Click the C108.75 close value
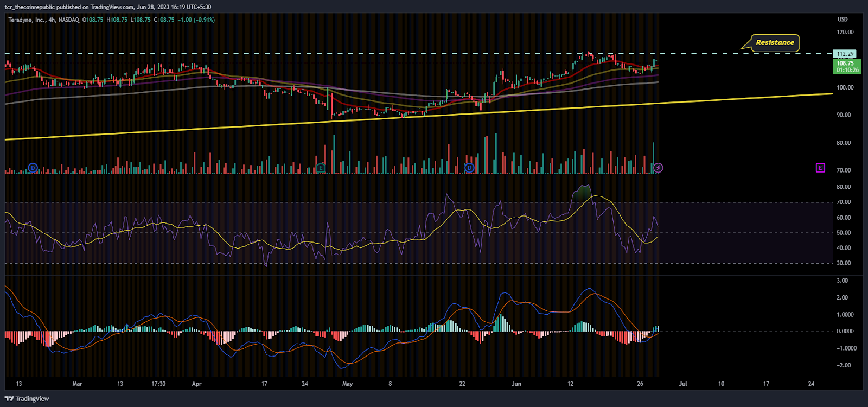 tap(164, 20)
